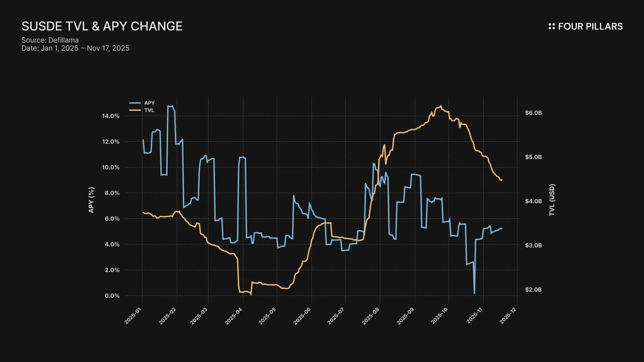
Task: Click the Four Pillars logo dots icon
Action: tap(551, 26)
